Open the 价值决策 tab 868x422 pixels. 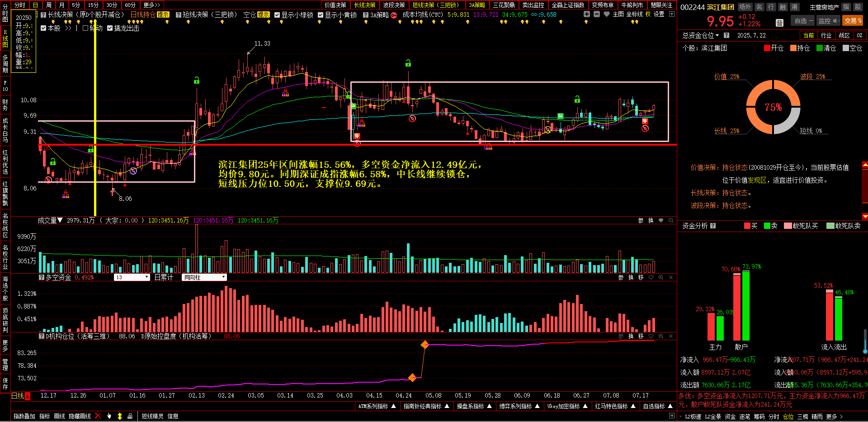335,5
